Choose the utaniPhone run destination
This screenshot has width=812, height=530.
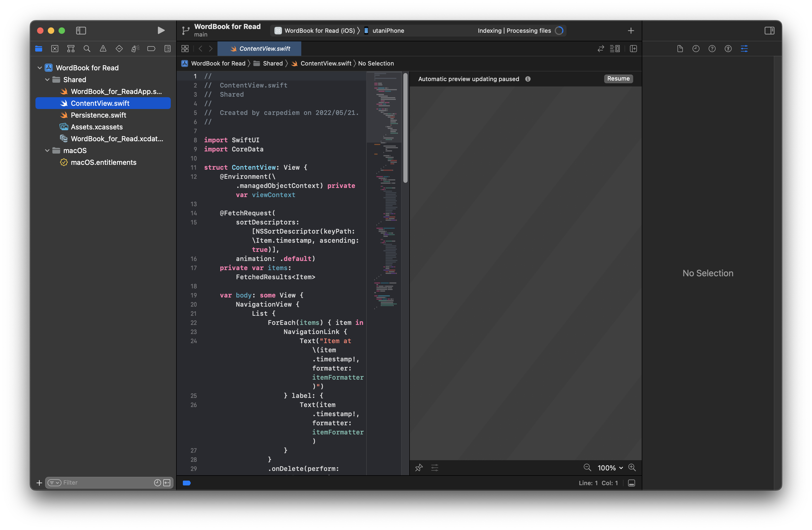coord(384,31)
